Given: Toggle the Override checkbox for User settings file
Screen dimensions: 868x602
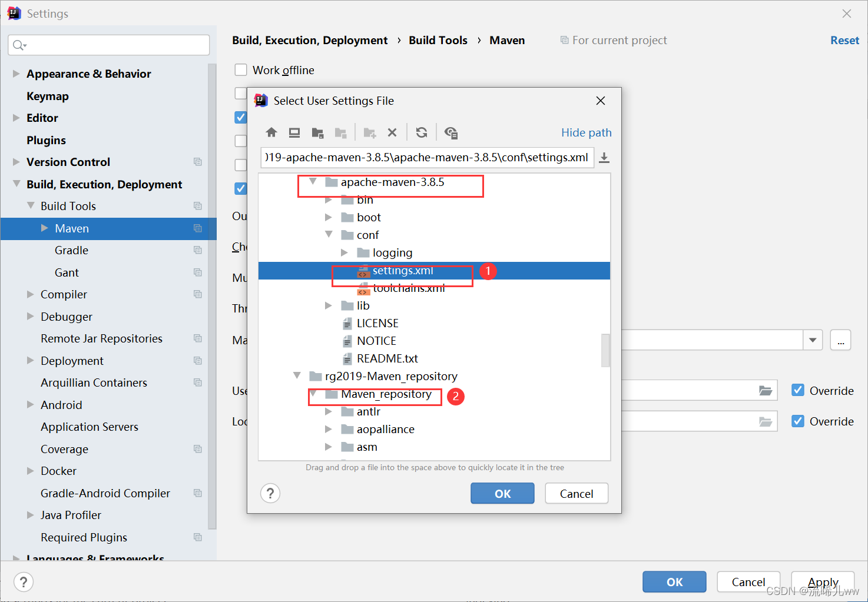Looking at the screenshot, I should coord(798,390).
